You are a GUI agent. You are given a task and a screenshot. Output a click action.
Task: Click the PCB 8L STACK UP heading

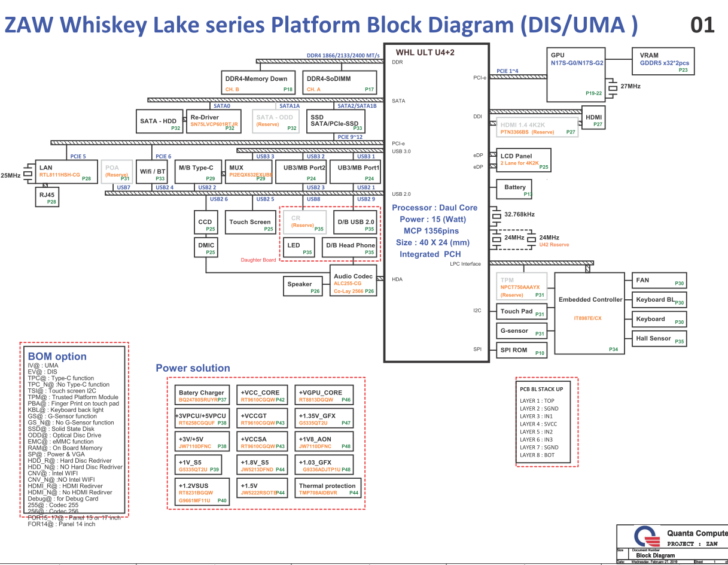[541, 389]
